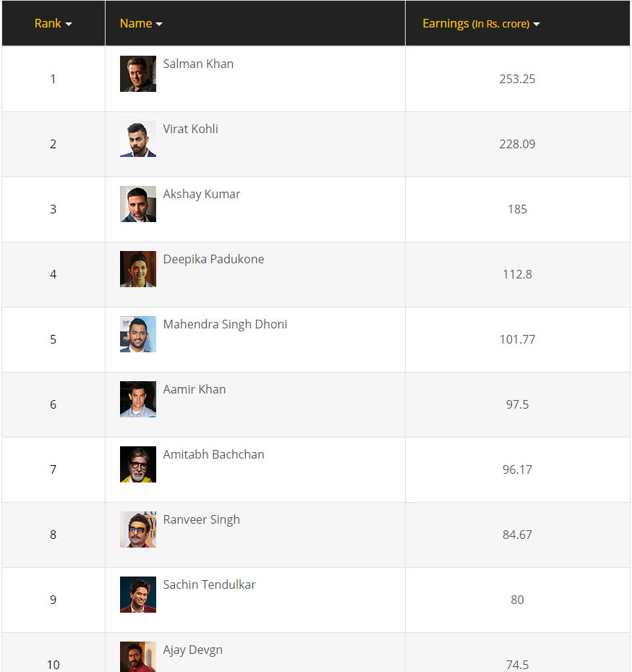Select Deepika Padukone's photo
Screen dimensions: 632x672
coord(138,269)
